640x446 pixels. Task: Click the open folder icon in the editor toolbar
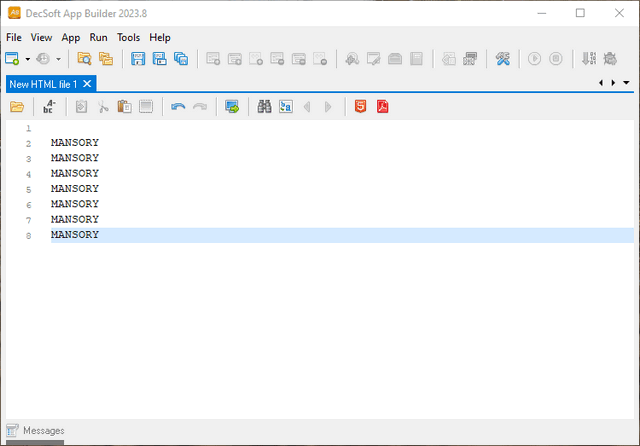coord(17,107)
